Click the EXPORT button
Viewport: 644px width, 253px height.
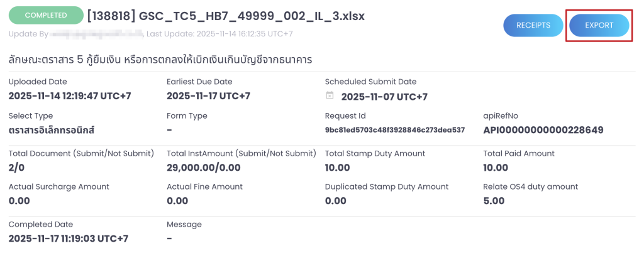[599, 26]
